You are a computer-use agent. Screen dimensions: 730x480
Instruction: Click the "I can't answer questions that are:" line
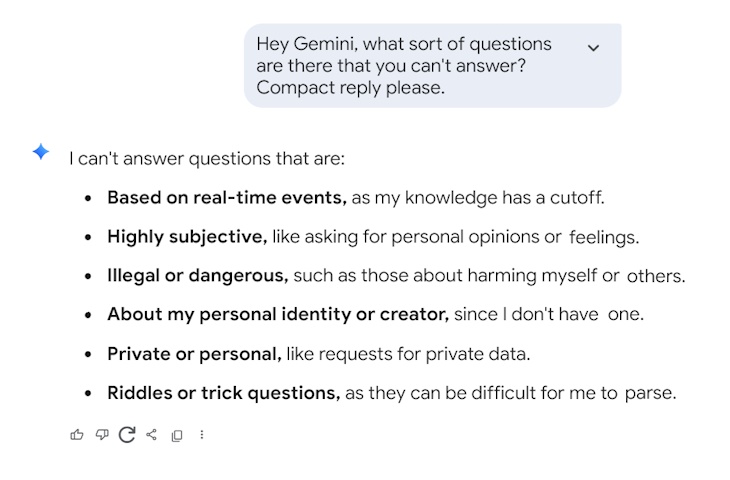[x=206, y=158]
